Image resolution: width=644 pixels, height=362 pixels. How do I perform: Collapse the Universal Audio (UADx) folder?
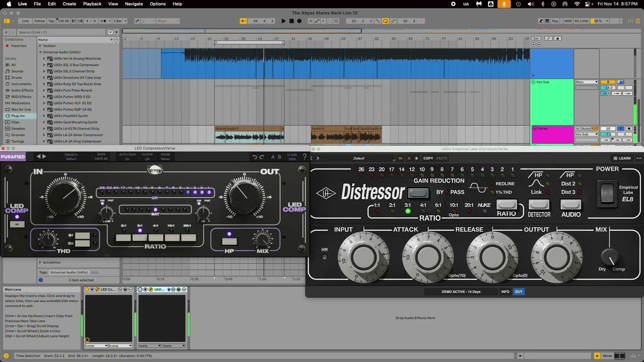(x=41, y=52)
